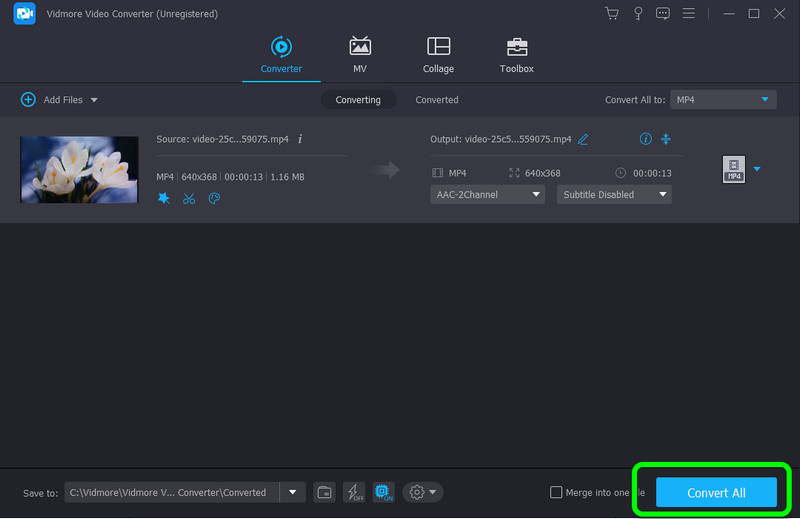Open the Subtitle Disabled dropdown

coord(613,195)
